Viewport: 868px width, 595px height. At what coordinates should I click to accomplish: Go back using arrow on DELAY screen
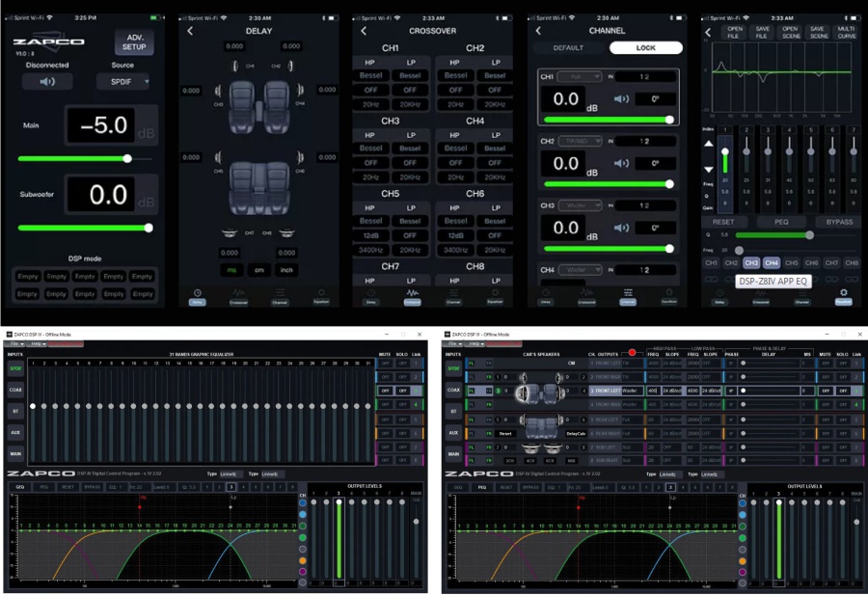pos(190,31)
